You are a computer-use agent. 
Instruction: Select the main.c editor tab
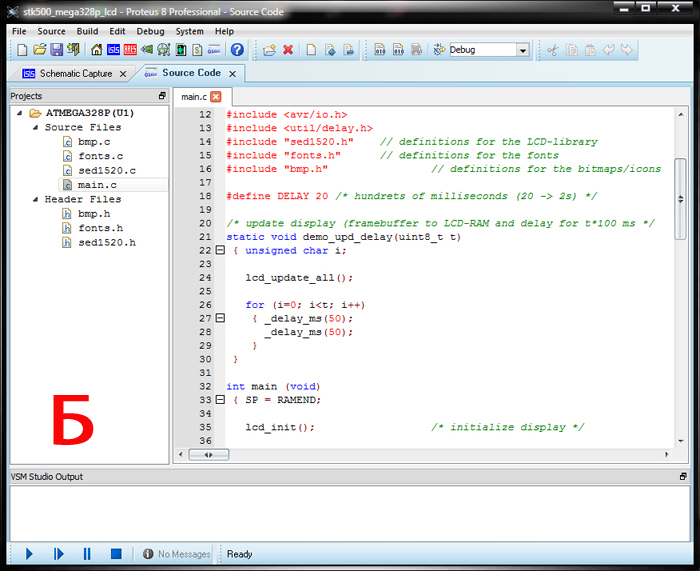[x=194, y=97]
